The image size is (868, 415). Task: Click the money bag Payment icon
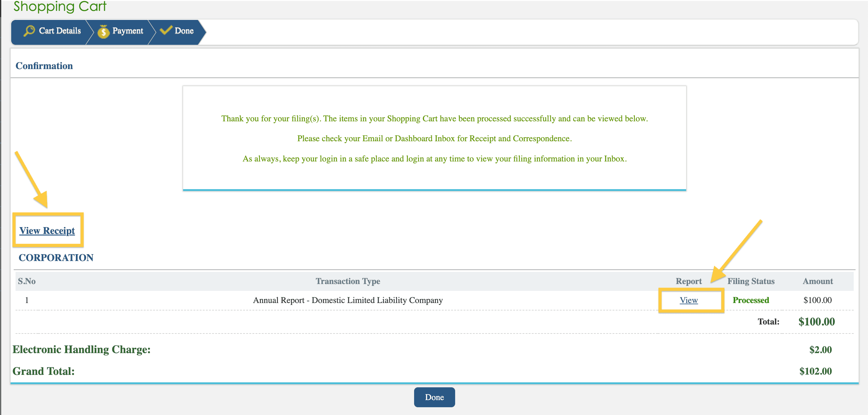coord(104,32)
